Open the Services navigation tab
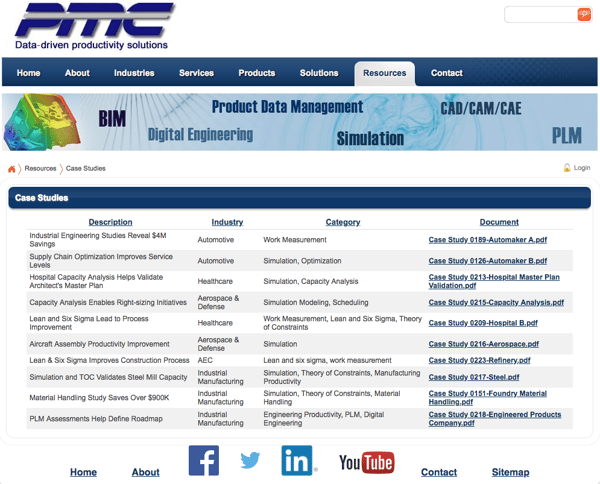600x484 pixels. coord(196,73)
